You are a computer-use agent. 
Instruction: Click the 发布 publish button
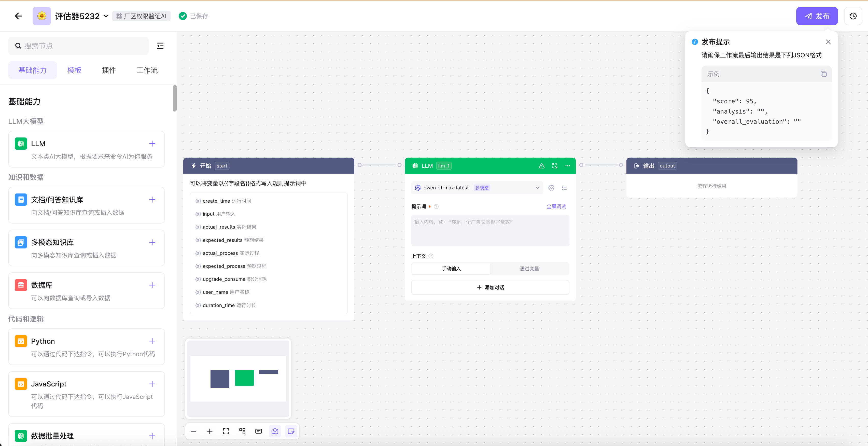[x=816, y=16]
